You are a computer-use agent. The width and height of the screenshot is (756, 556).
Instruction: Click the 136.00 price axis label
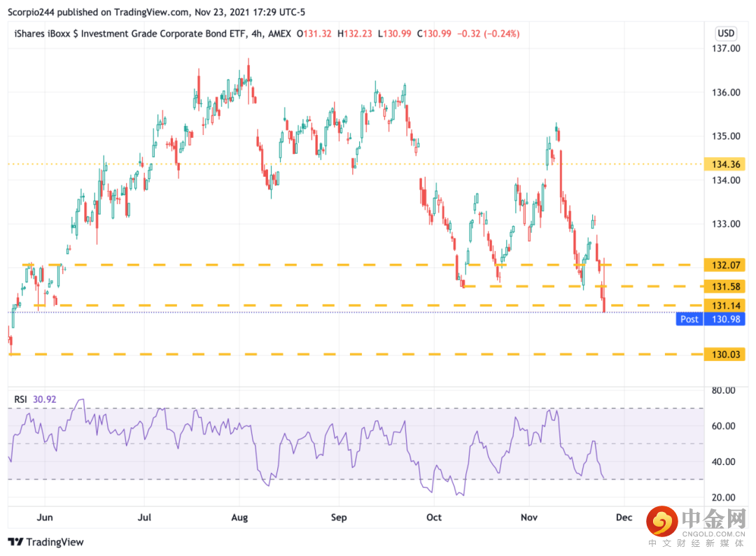click(726, 92)
